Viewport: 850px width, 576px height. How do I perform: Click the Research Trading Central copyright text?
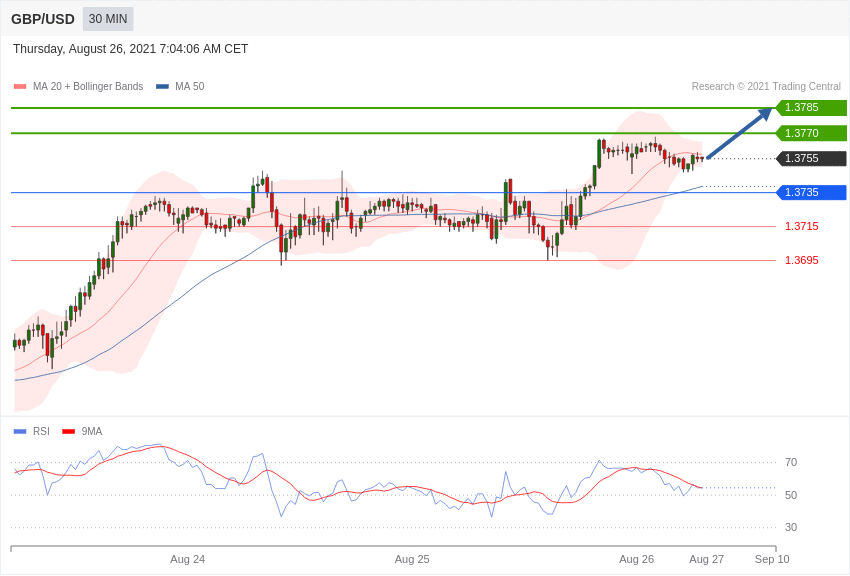pos(766,87)
